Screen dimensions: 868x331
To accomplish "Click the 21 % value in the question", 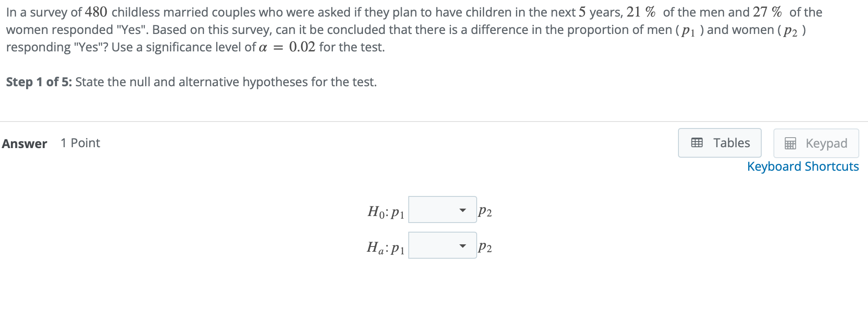I will click(641, 12).
